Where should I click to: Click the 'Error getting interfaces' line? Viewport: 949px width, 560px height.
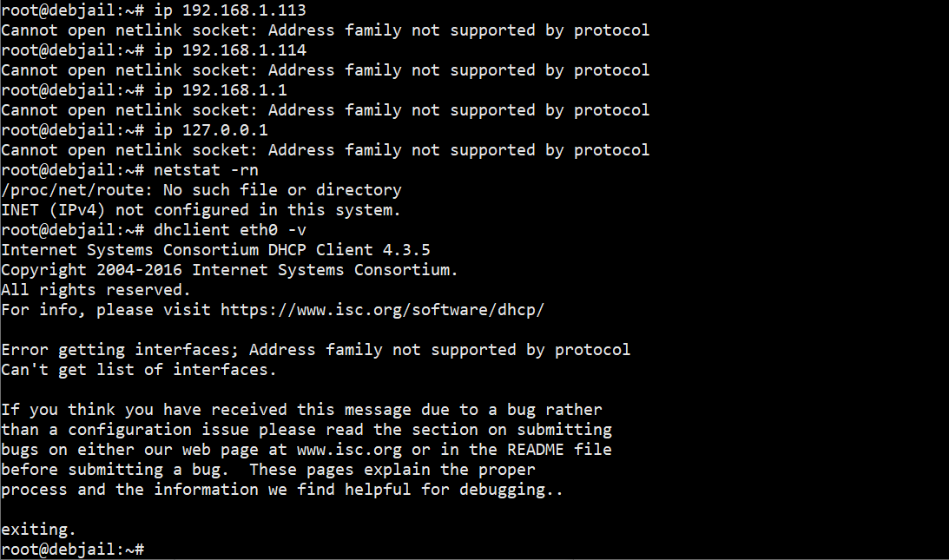[x=316, y=350]
